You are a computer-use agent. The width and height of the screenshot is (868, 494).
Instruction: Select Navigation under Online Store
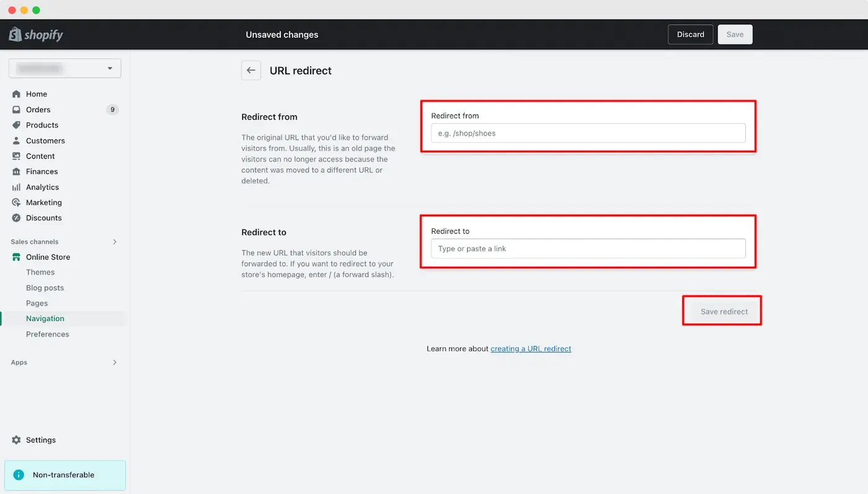pyautogui.click(x=45, y=319)
